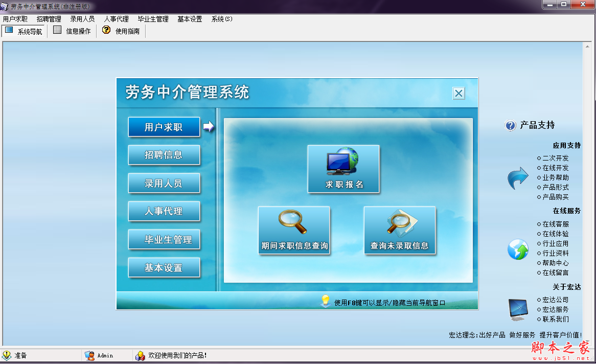
Task: Open the 基本设置 dropdown menu
Action: tap(188, 18)
